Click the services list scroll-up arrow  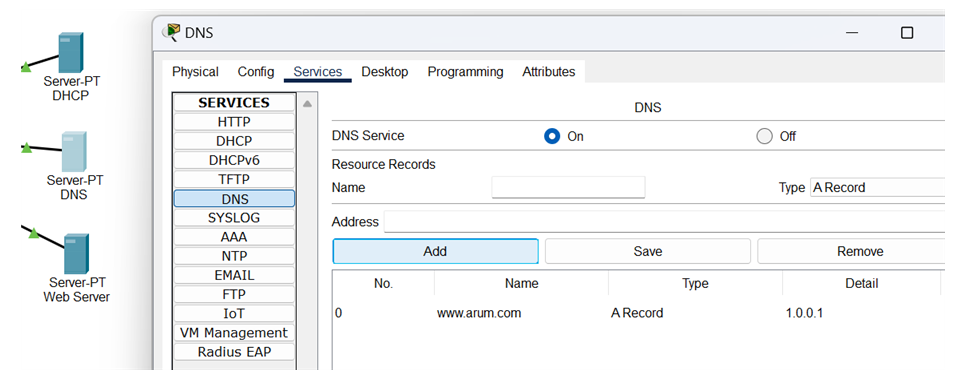pos(307,104)
